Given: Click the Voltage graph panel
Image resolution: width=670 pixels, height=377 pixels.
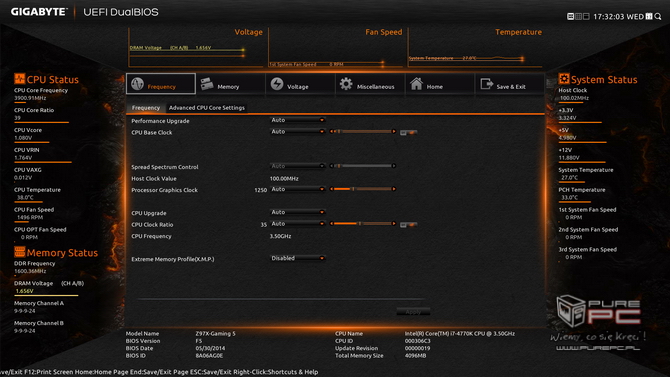Looking at the screenshot, I should [196, 48].
